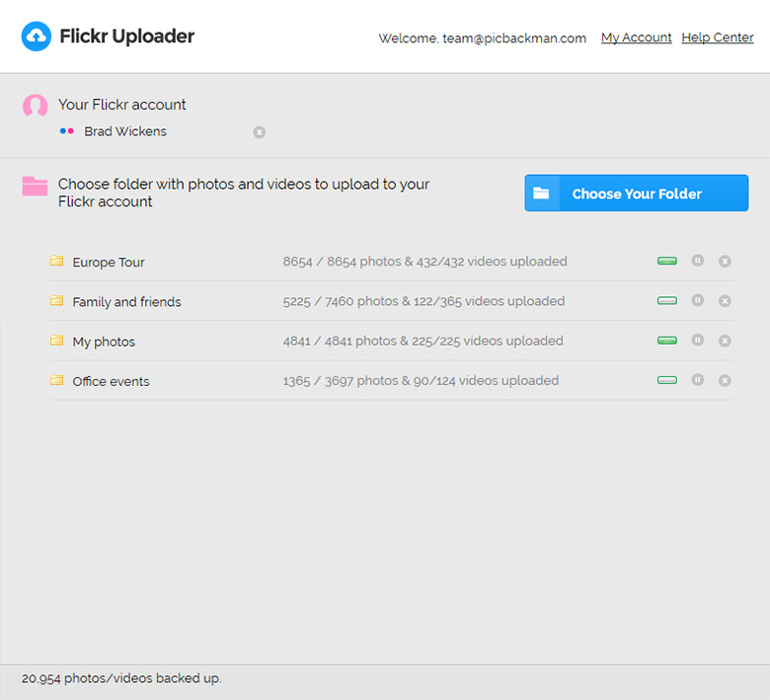This screenshot has width=770, height=700.
Task: Remove the Brad Wickens Flickr account
Action: coord(260,132)
